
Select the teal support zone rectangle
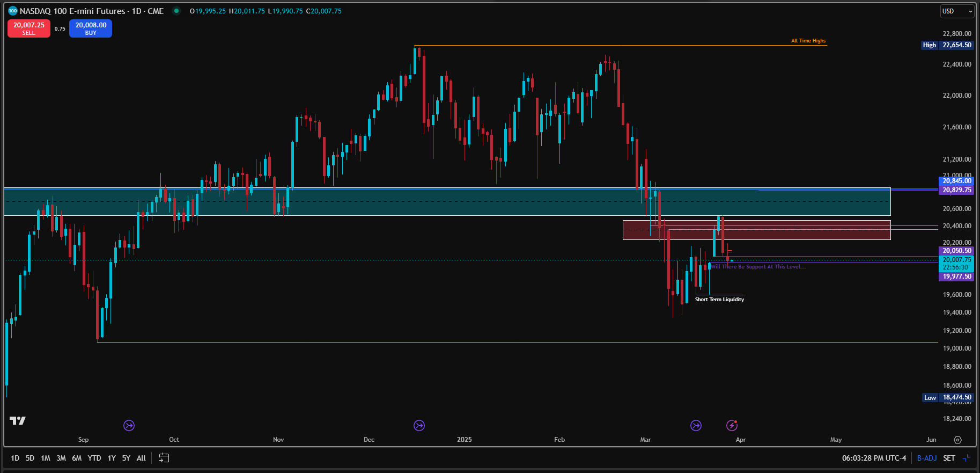click(447, 202)
